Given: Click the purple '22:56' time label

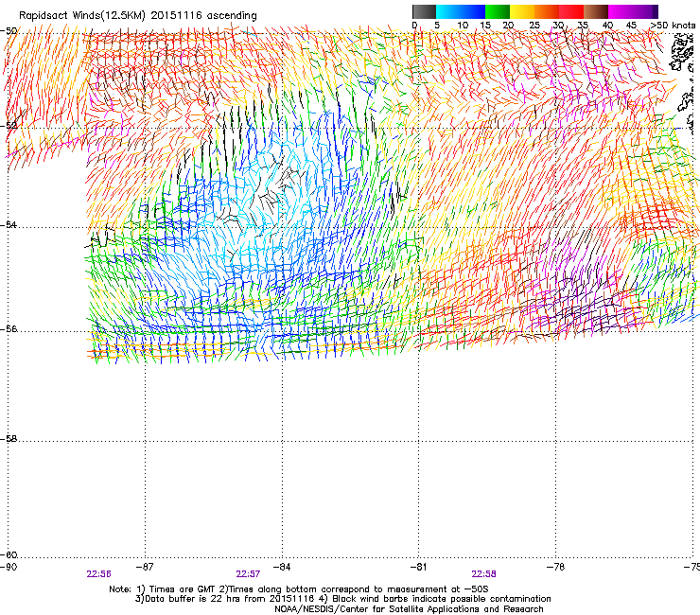Looking at the screenshot, I should pos(99,574).
